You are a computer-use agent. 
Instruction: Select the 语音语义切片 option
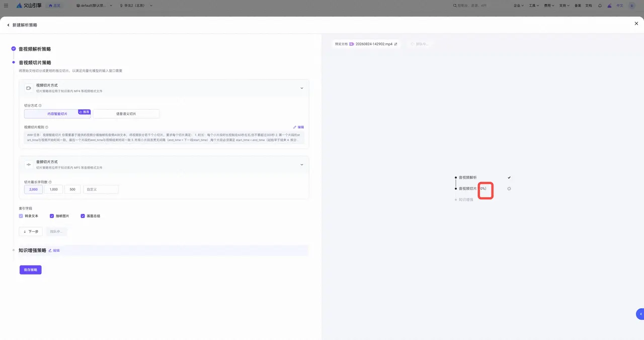coord(126,114)
